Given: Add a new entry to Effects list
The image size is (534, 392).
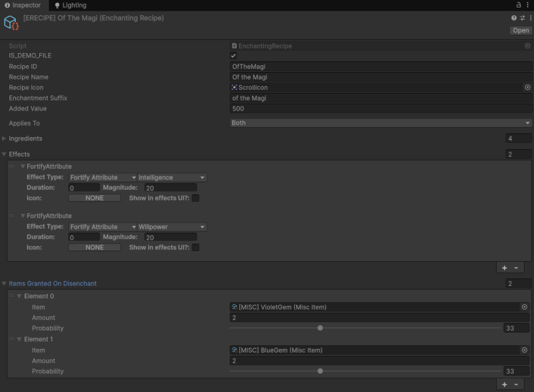Looking at the screenshot, I should coord(504,268).
